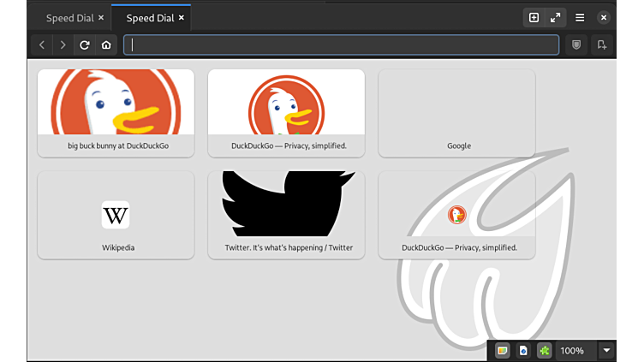
Task: Open the Twitter speed dial tile
Action: click(x=286, y=215)
